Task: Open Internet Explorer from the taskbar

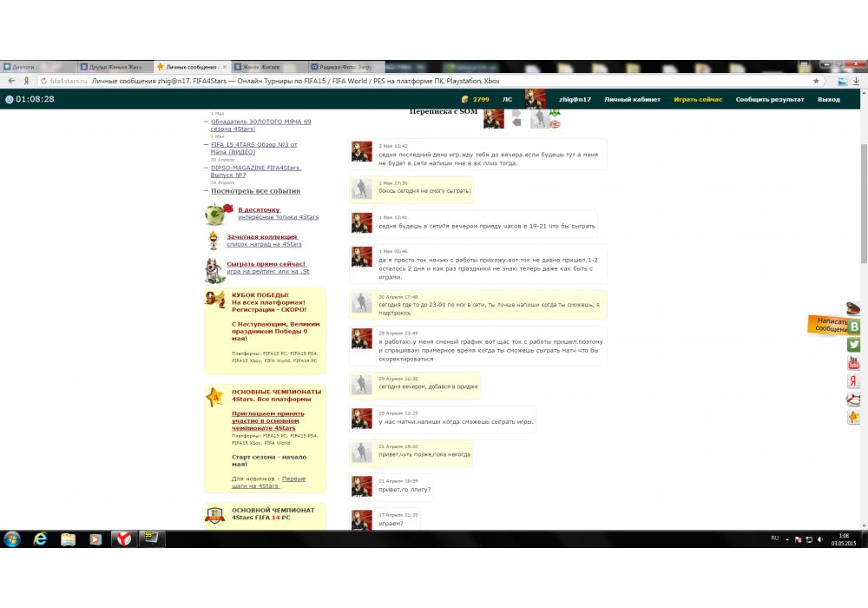Action: pos(40,539)
